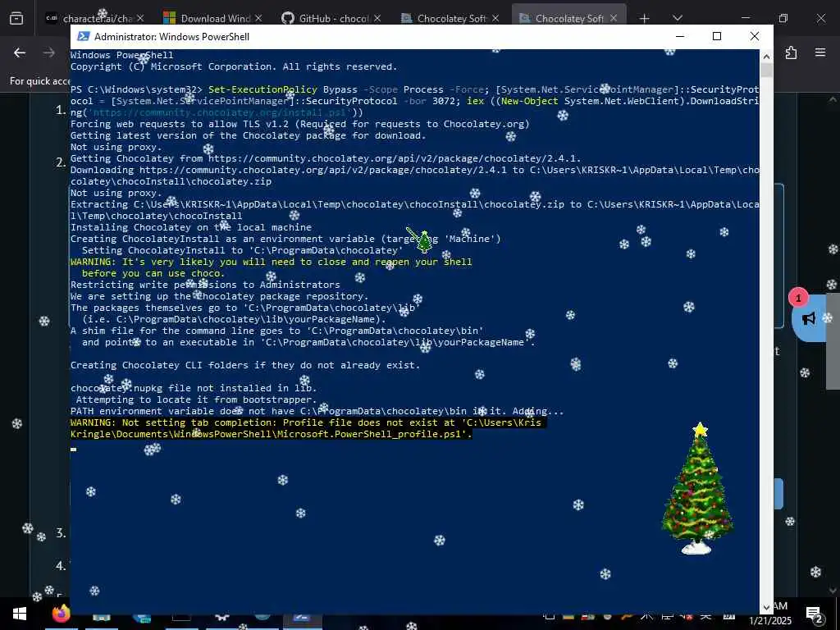Click the yellow 'WARNING: It's very likely' line
The height and width of the screenshot is (630, 840).
271,262
